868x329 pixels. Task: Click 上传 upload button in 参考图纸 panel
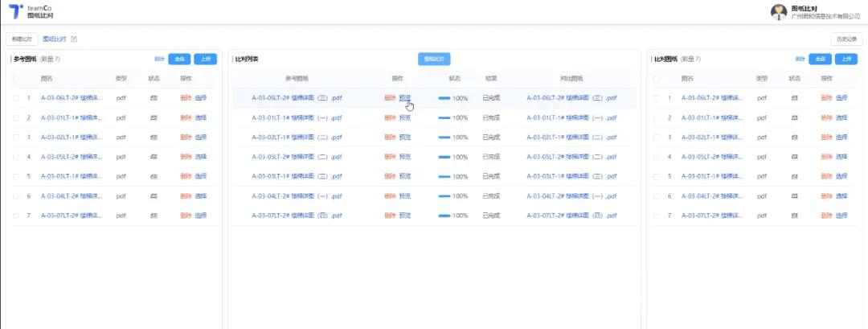click(205, 59)
